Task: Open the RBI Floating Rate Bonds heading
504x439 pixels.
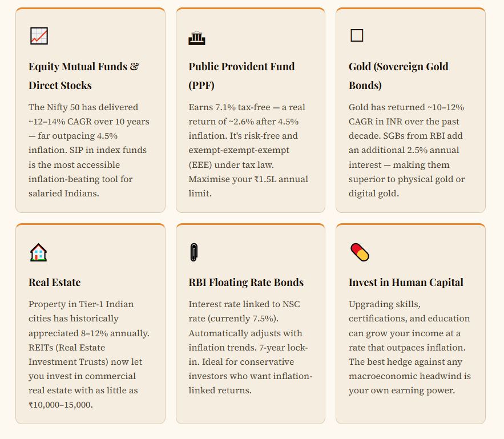Action: coord(246,283)
